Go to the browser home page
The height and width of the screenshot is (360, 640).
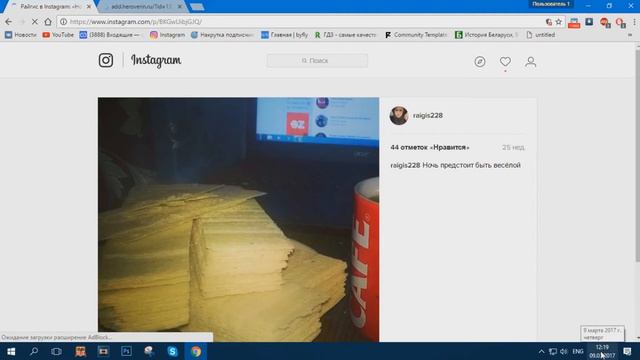click(48, 22)
